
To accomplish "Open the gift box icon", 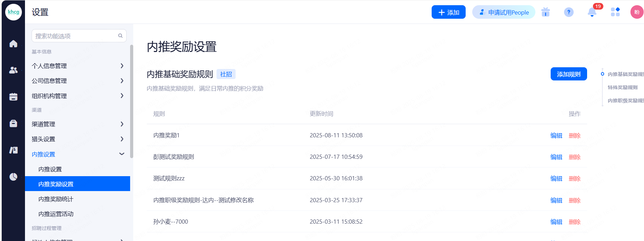I will (x=545, y=12).
